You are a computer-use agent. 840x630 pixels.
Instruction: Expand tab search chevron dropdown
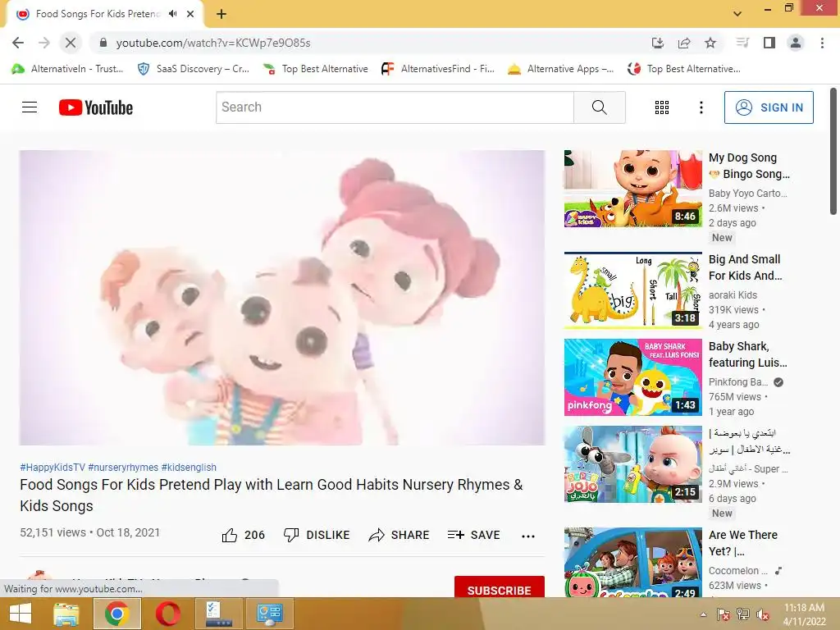click(x=737, y=14)
